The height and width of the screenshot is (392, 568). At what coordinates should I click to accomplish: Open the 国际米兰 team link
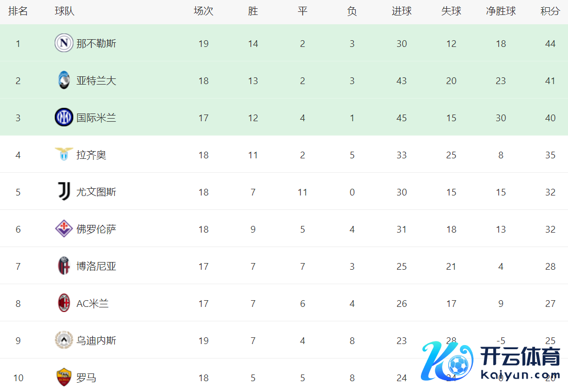click(96, 118)
